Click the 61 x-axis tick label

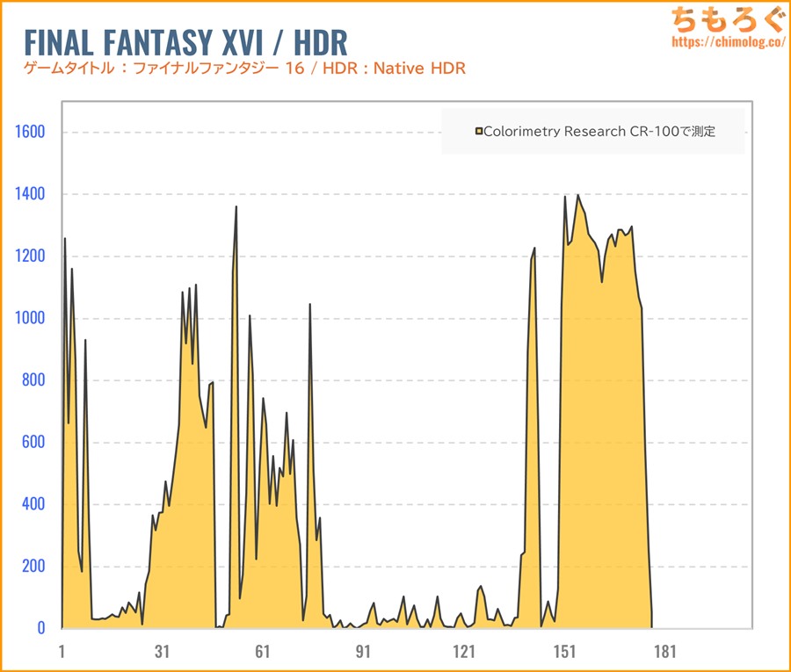point(262,652)
